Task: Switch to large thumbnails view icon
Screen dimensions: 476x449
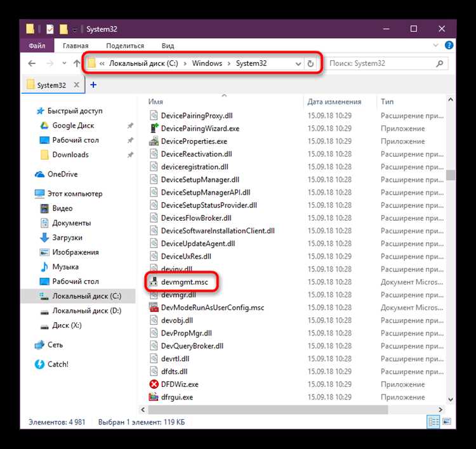Action: [x=447, y=422]
